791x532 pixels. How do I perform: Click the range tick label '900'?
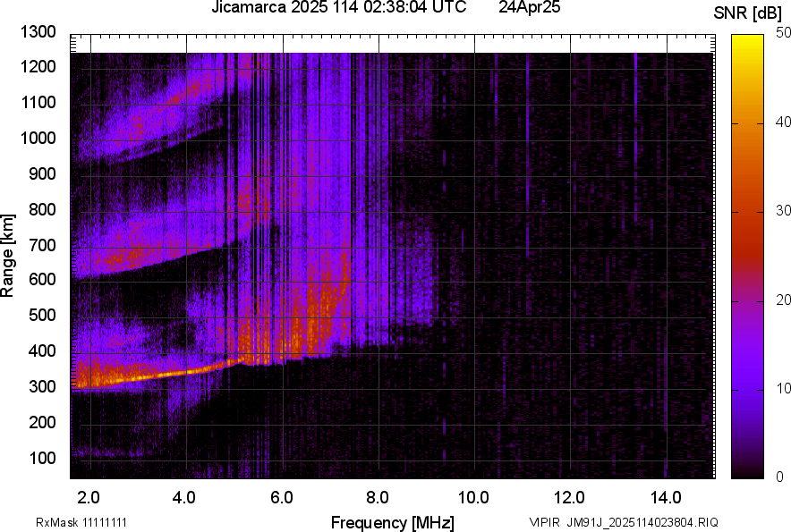point(42,173)
